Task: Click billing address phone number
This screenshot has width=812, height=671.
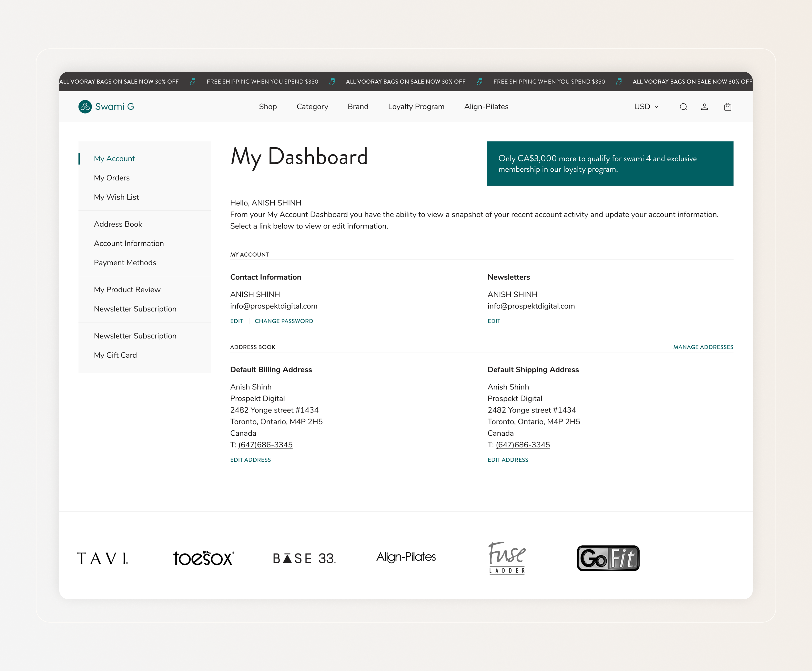Action: click(x=265, y=445)
